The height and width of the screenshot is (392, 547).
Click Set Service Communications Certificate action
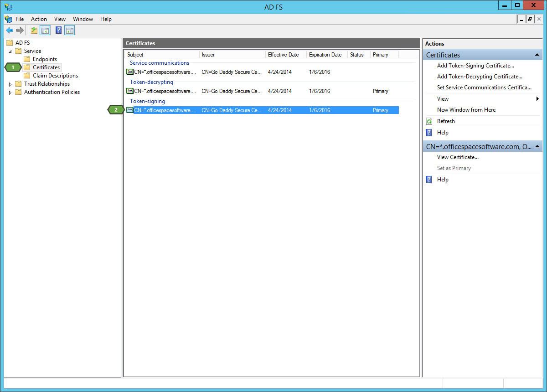click(x=484, y=88)
